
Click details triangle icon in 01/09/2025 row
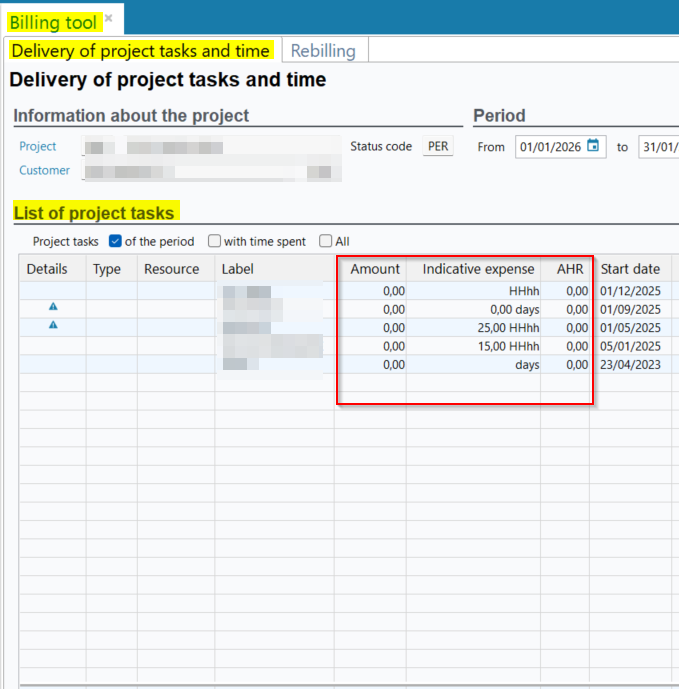[53, 309]
